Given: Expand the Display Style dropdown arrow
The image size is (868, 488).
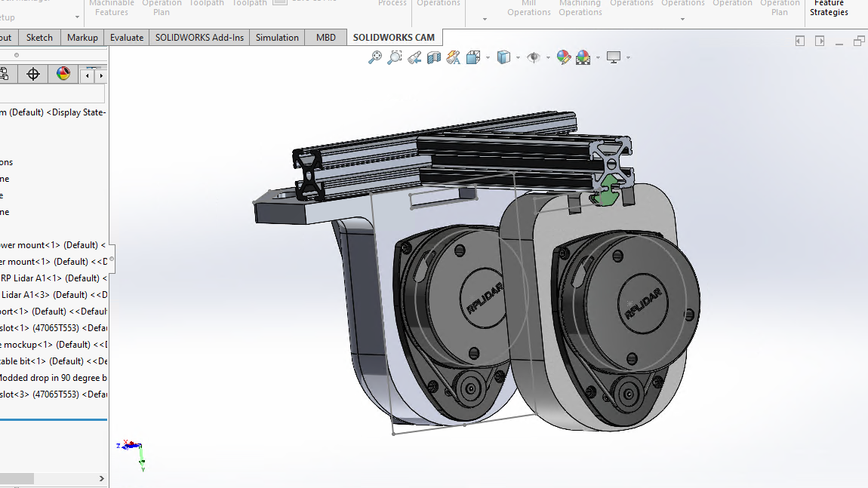Looking at the screenshot, I should point(518,57).
